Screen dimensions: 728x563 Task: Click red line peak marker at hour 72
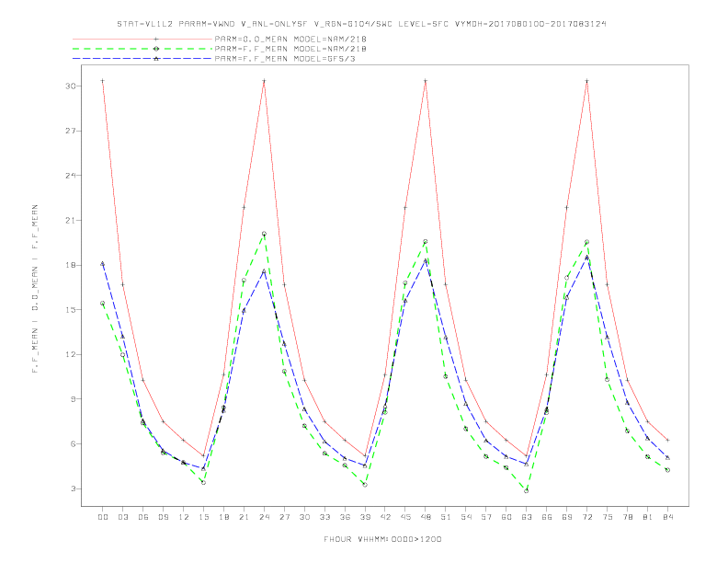click(586, 81)
